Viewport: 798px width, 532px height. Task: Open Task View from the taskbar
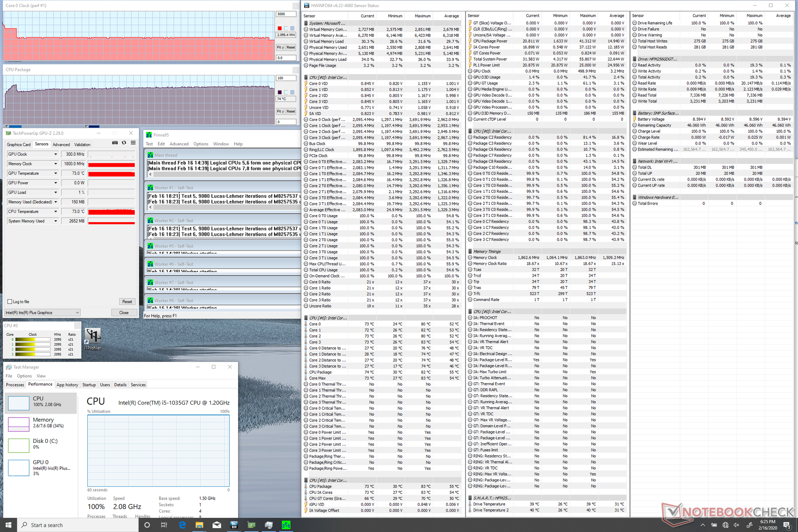(x=164, y=525)
